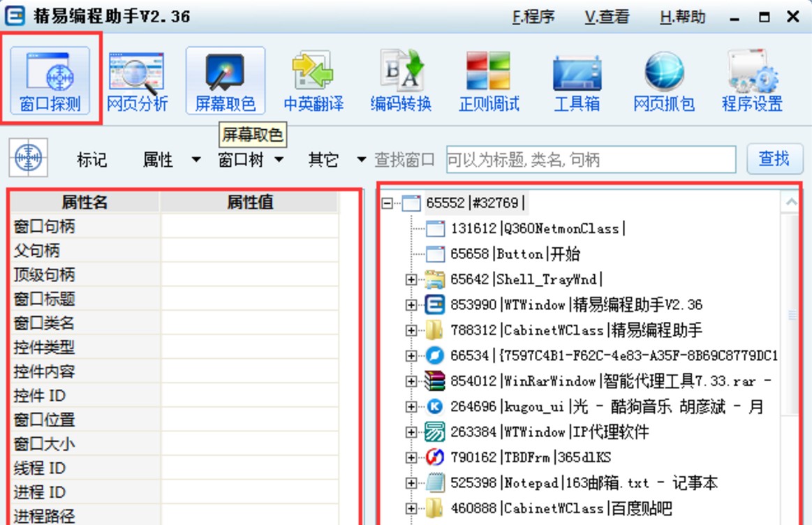Select the 窗口位置 property row

click(175, 420)
